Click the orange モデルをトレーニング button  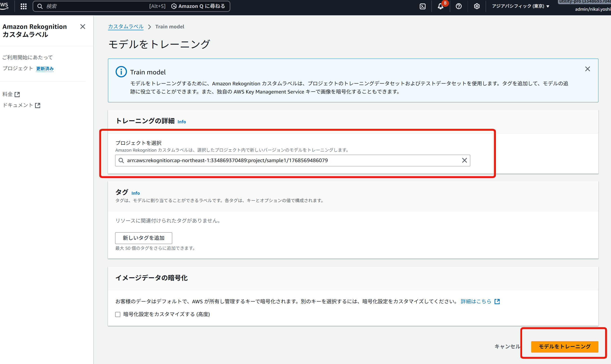click(564, 347)
